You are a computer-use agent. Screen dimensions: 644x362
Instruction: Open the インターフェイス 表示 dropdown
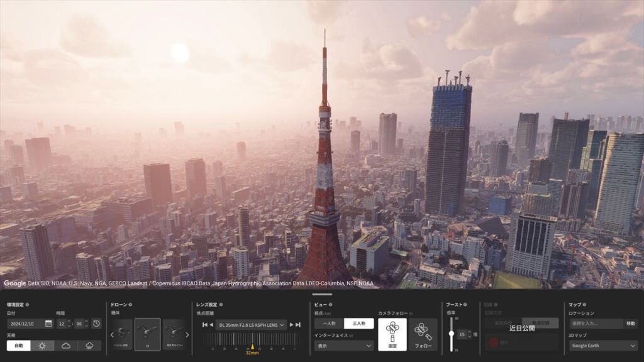(342, 344)
